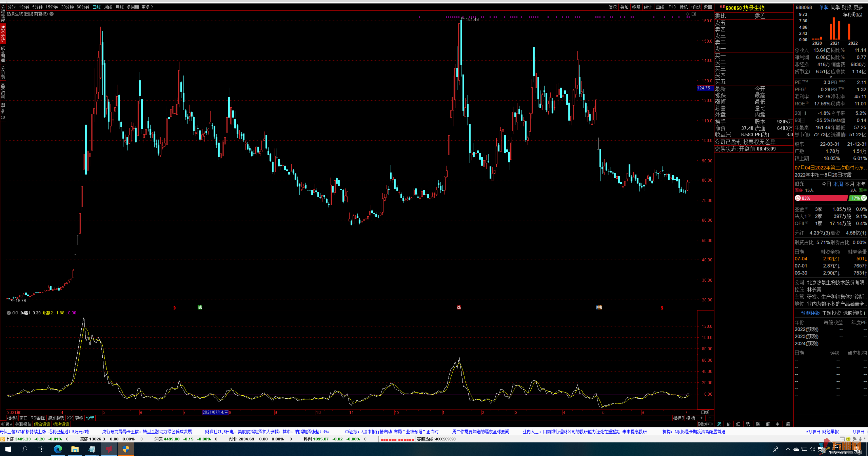Expand the 更多 periods menu at top
The width and height of the screenshot is (868, 456).
click(x=147, y=7)
